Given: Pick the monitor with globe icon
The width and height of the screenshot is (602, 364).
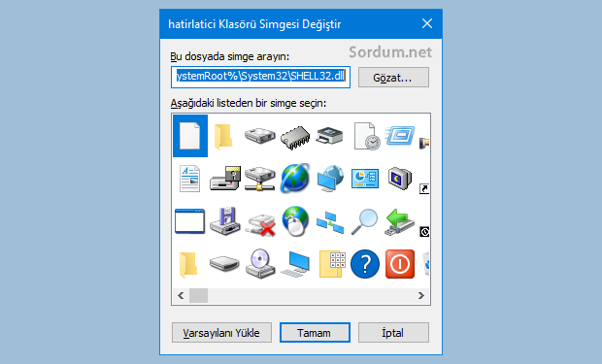Looking at the screenshot, I should [x=330, y=179].
